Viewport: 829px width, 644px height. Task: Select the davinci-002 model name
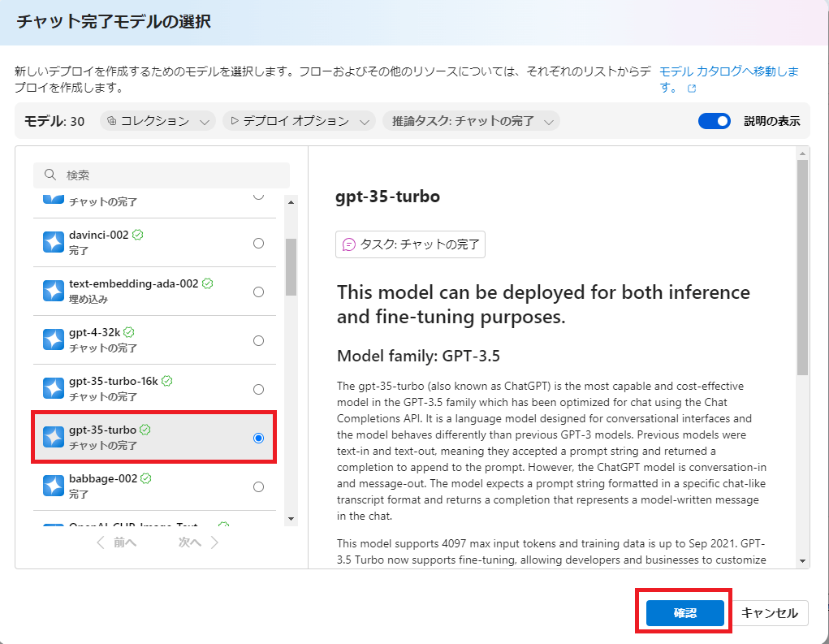click(x=99, y=235)
